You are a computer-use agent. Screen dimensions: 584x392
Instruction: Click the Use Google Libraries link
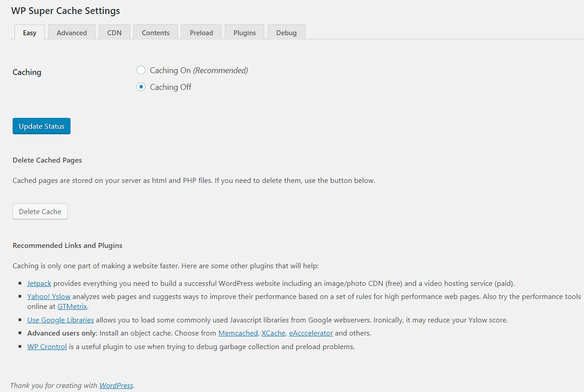[x=60, y=320]
